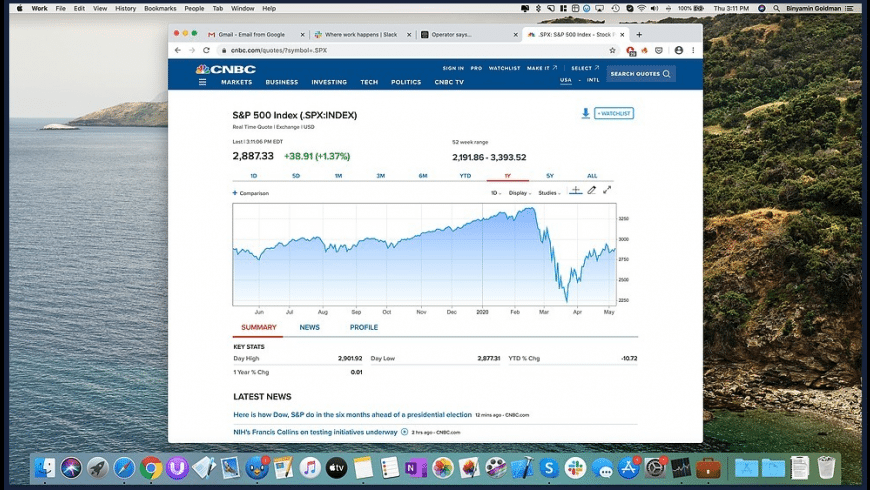Open the Studies dropdown
This screenshot has height=490, width=870.
pos(549,193)
